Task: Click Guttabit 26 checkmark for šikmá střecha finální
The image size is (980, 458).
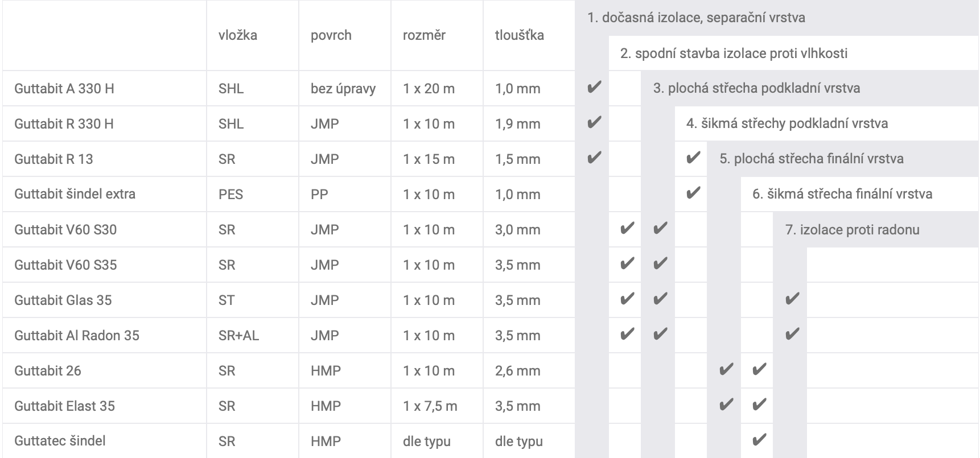Action: click(759, 370)
